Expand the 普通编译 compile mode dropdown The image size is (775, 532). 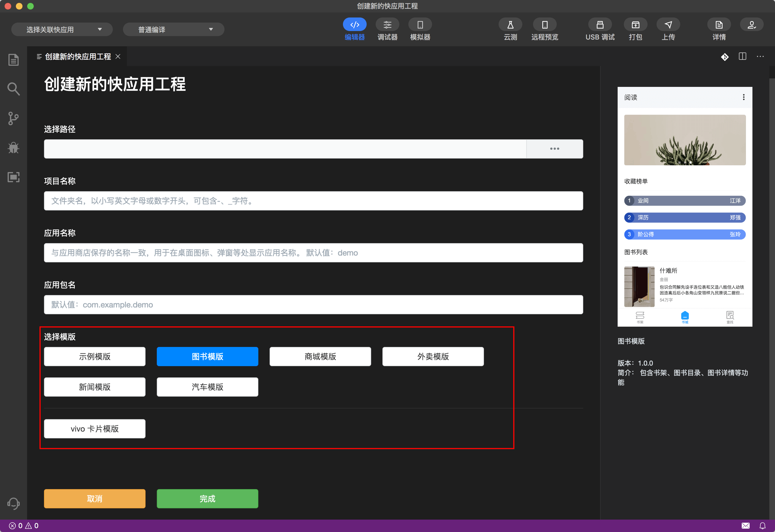(173, 29)
